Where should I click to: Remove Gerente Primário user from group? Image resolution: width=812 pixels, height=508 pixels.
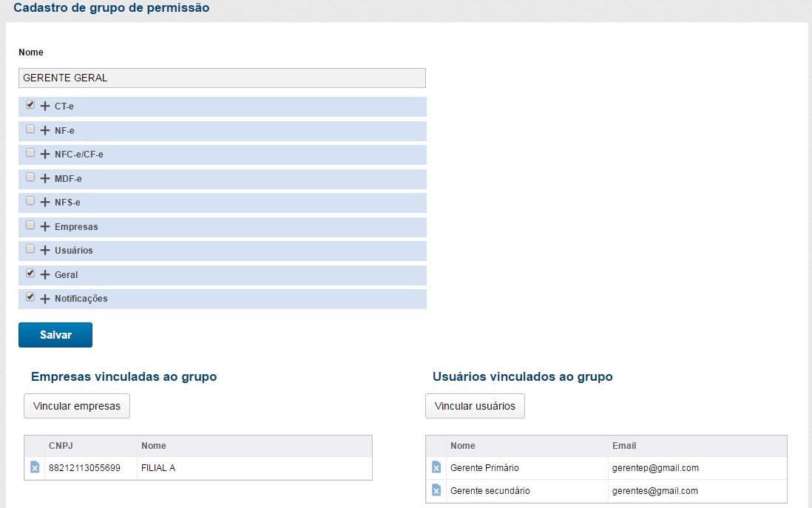point(436,467)
